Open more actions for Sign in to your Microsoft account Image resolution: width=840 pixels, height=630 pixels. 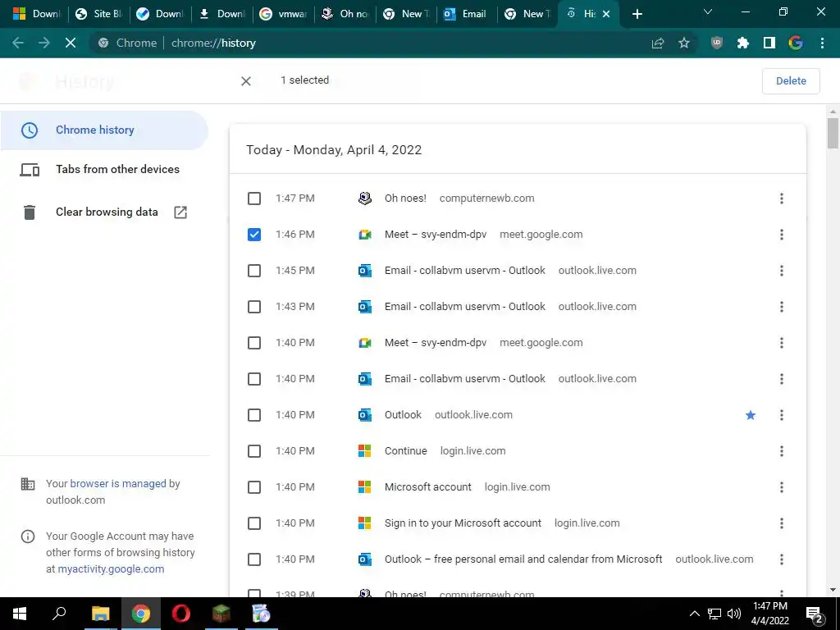click(x=782, y=523)
